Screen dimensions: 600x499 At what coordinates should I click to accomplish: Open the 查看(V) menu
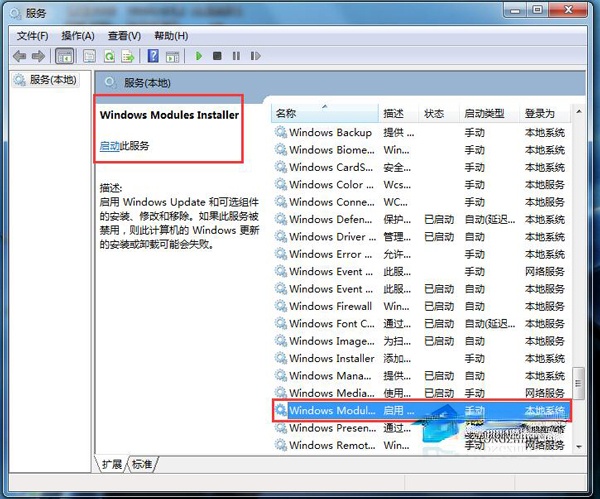[124, 36]
